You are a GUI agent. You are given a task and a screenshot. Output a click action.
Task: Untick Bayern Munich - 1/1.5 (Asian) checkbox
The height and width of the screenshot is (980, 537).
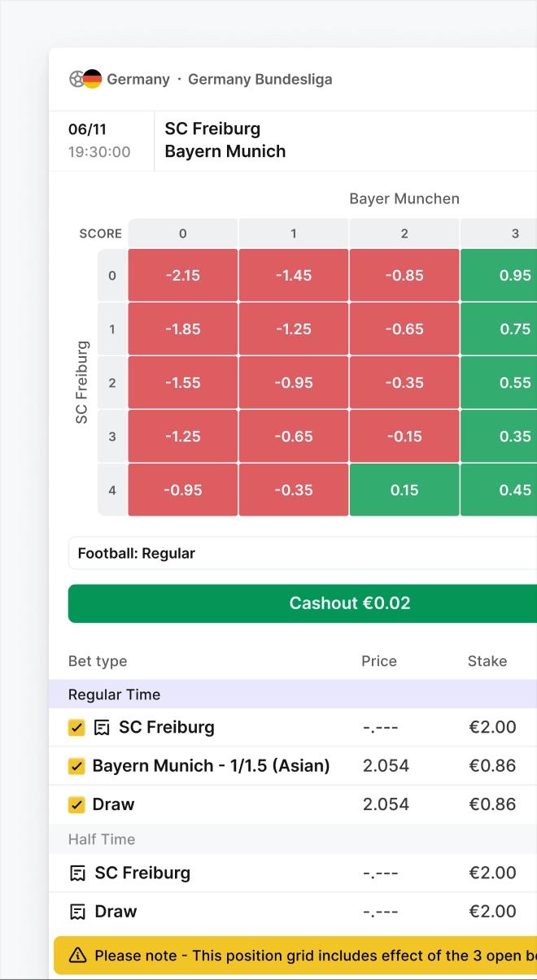[76, 766]
